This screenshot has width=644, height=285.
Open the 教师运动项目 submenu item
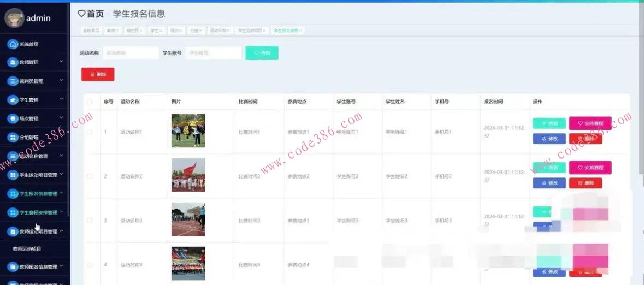pos(27,249)
